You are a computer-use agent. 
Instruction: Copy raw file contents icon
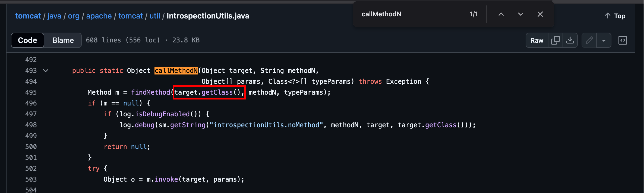click(x=555, y=40)
